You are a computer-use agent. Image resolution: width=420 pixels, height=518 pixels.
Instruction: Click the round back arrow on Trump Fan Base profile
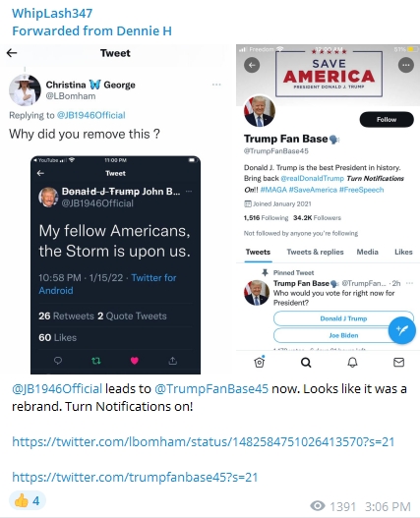pyautogui.click(x=252, y=65)
